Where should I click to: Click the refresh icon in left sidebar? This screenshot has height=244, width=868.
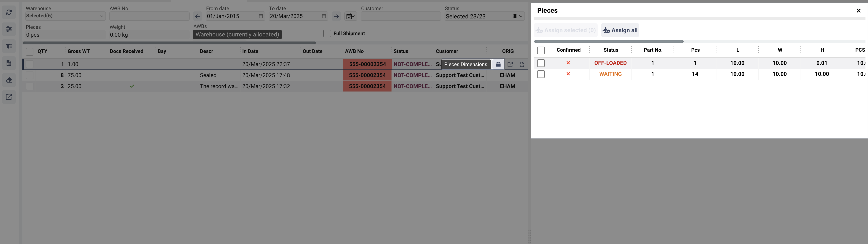tap(9, 12)
